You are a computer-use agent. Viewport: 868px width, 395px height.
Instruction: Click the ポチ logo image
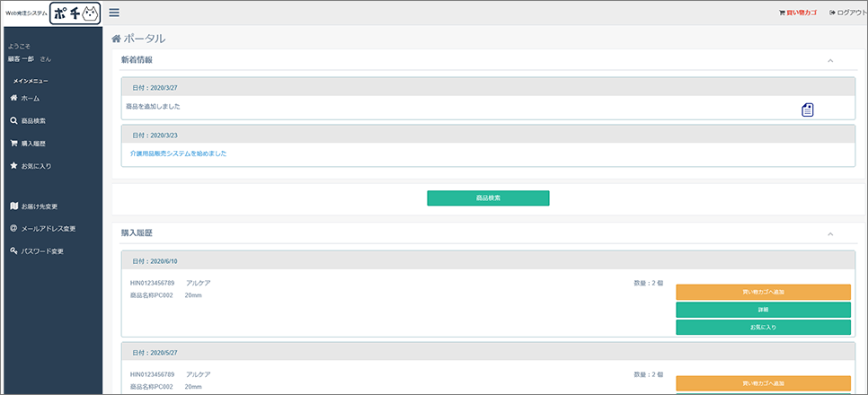[x=75, y=13]
